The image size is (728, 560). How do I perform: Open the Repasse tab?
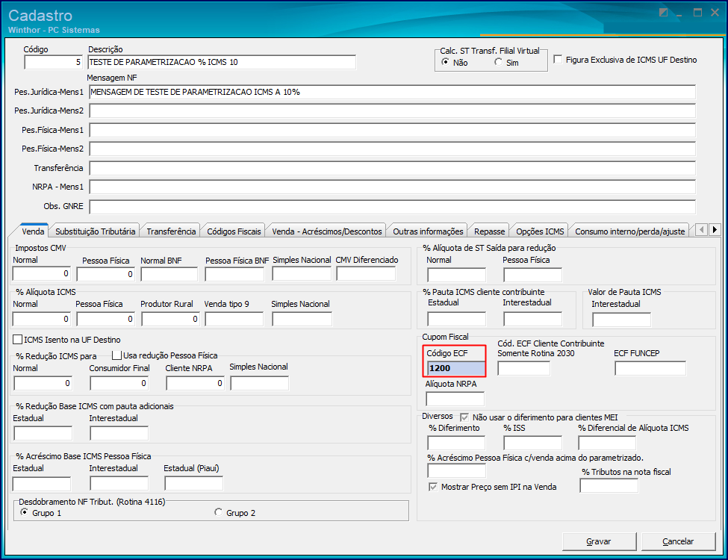click(x=489, y=231)
